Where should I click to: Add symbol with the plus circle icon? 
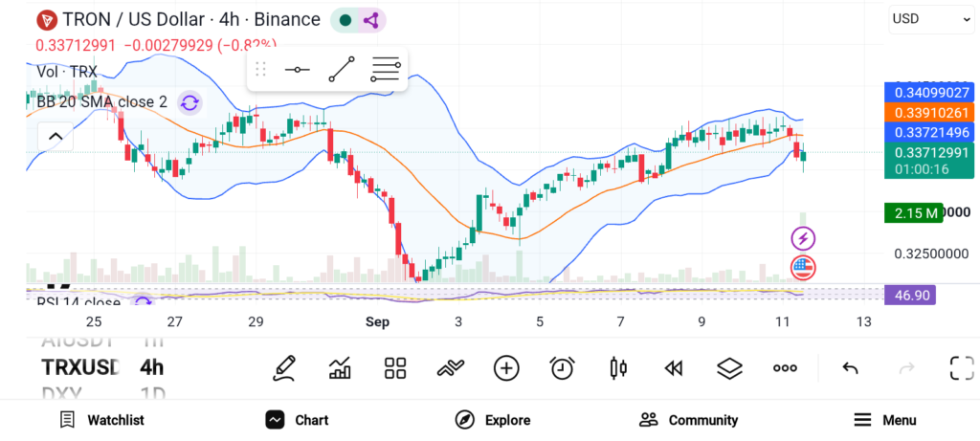[x=506, y=368]
